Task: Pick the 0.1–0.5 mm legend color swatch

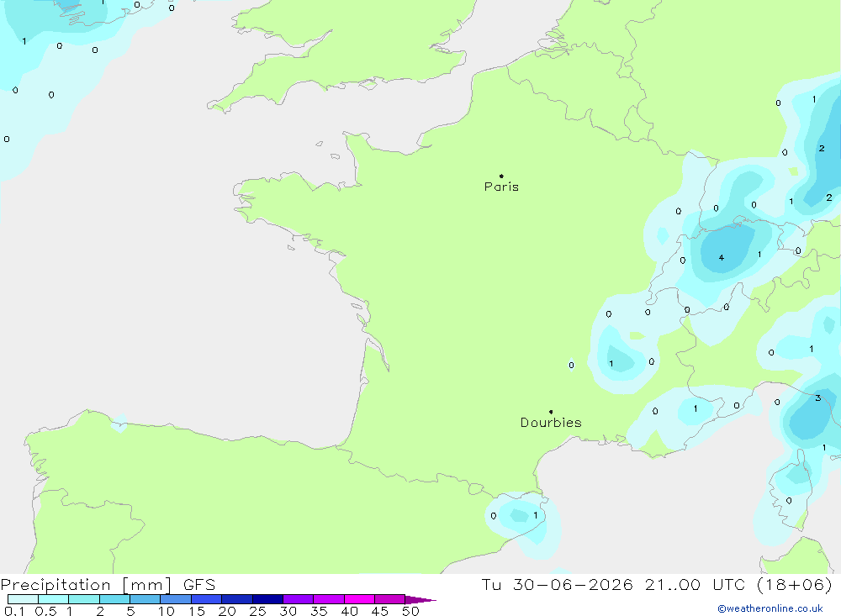Action: tap(23, 599)
